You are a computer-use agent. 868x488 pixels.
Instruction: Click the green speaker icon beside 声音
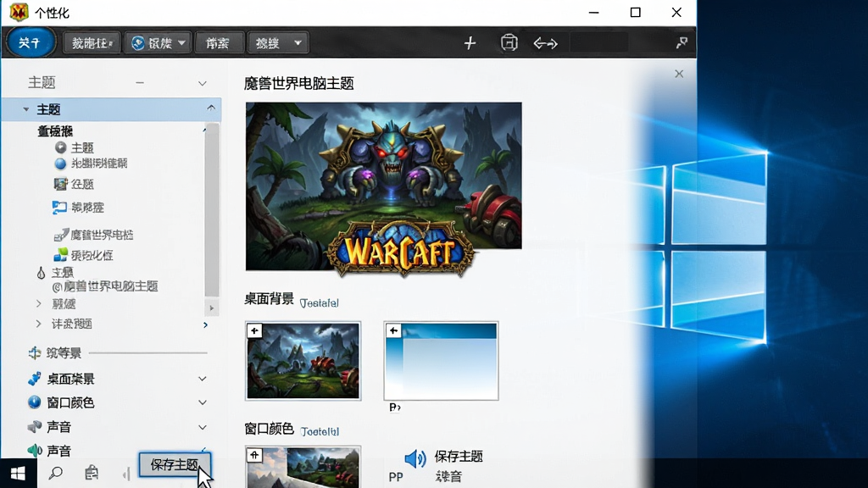[34, 451]
